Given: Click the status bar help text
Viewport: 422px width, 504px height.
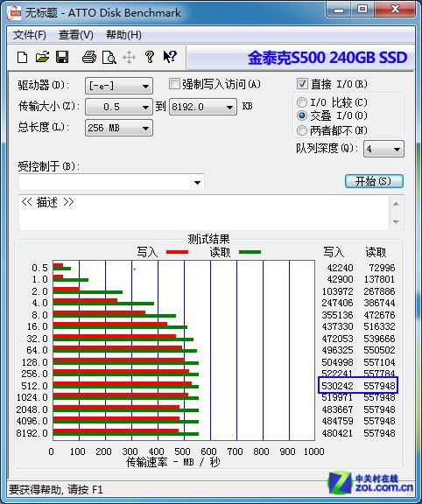Looking at the screenshot, I should [x=56, y=489].
